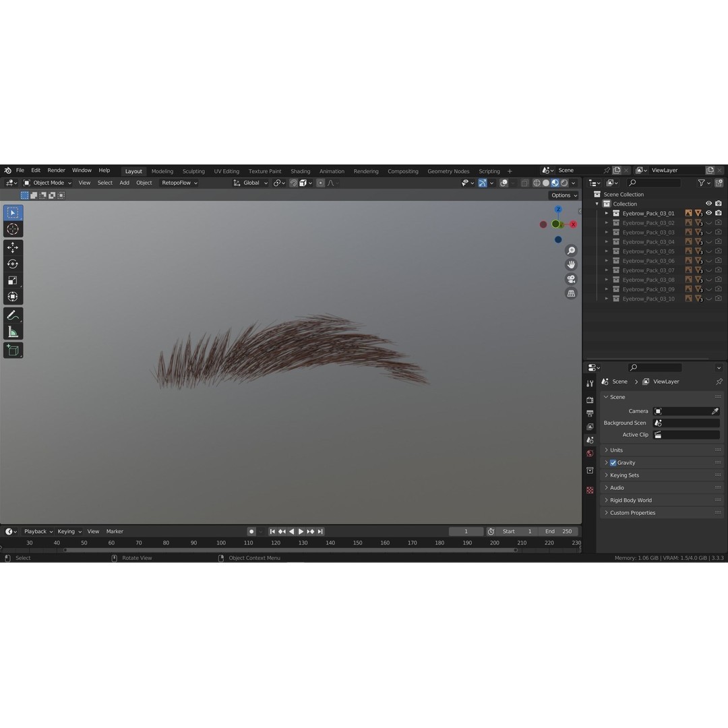Pick the Rotate tool
Viewport: 728px width, 728px height.
point(13,264)
